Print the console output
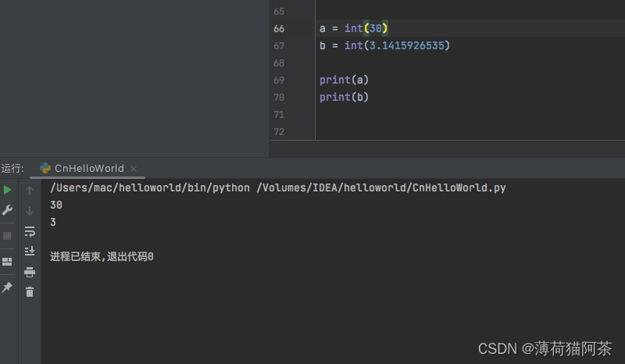 click(30, 272)
